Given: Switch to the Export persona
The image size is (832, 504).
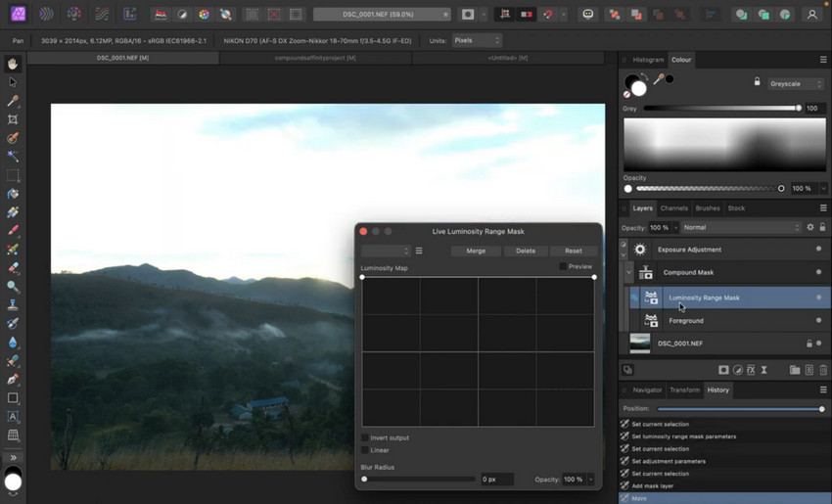Looking at the screenshot, I should 129,15.
